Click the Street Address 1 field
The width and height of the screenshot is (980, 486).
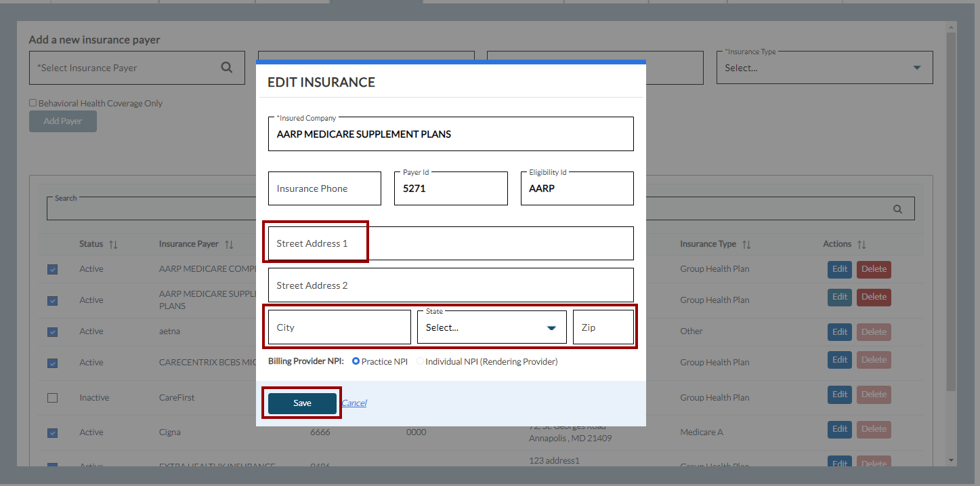click(x=450, y=243)
